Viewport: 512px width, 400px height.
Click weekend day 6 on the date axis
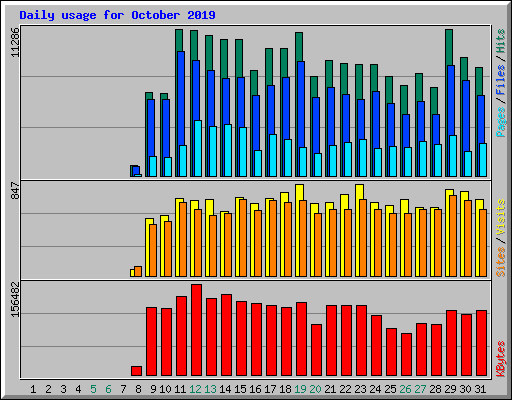click(108, 389)
